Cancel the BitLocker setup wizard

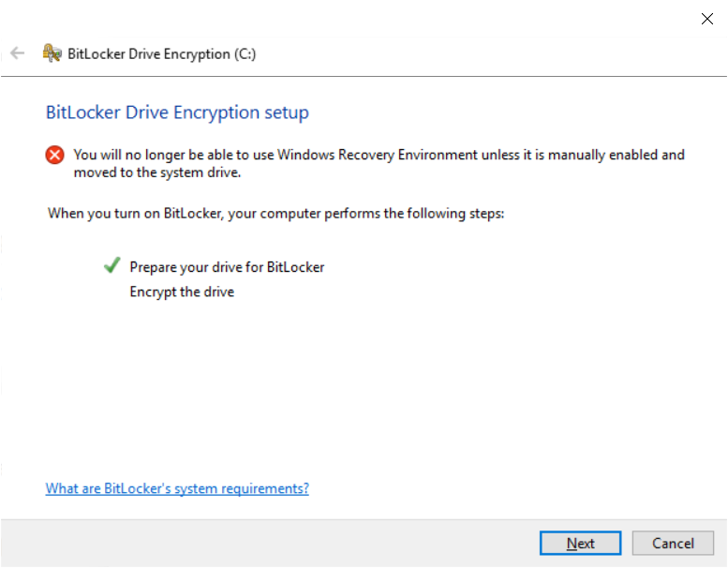(x=673, y=543)
